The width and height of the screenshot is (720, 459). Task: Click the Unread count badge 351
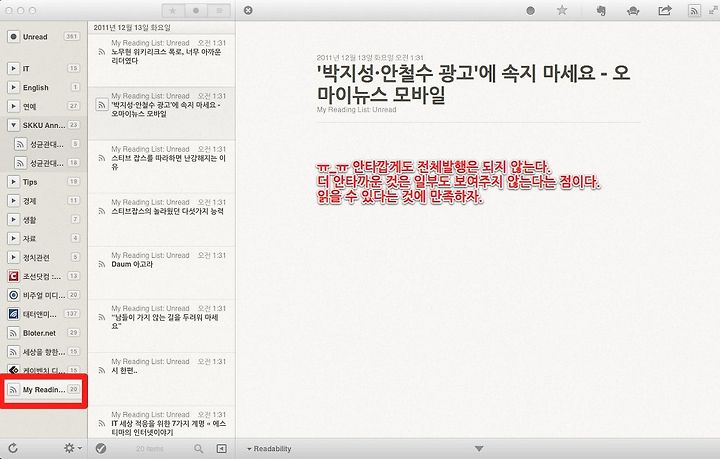pos(71,36)
